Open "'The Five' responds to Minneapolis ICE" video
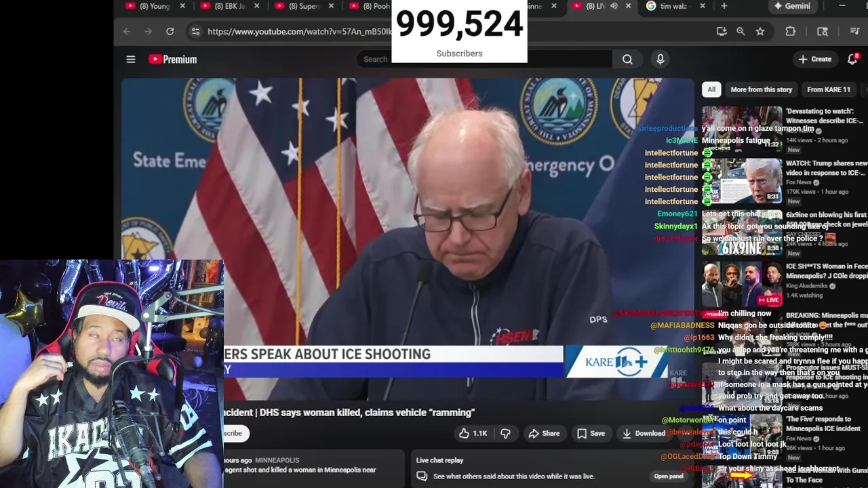 (x=823, y=424)
